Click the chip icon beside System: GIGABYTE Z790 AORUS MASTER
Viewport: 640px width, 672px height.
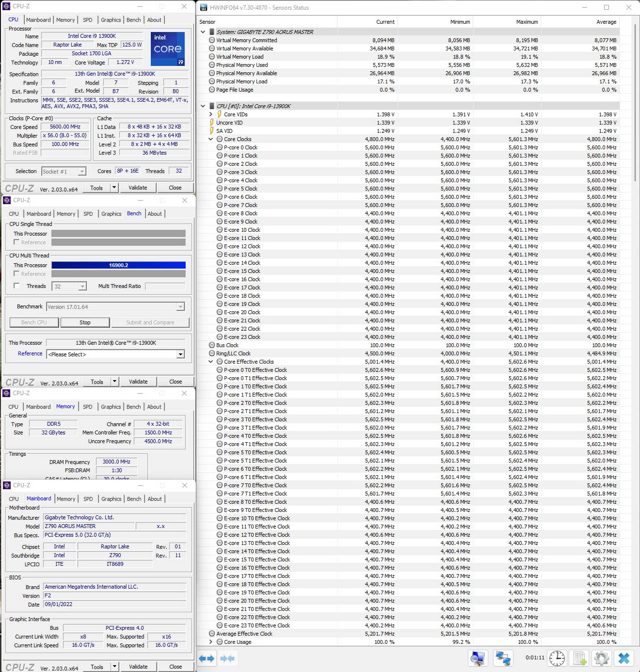point(212,32)
